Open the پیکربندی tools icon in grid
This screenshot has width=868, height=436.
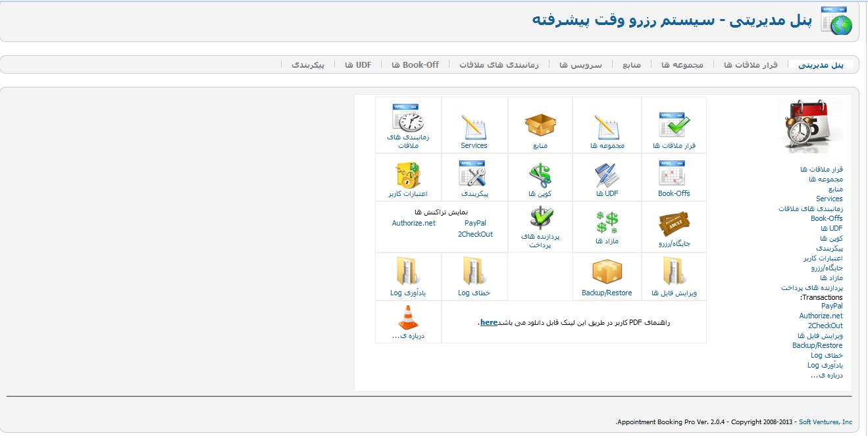coord(474,174)
